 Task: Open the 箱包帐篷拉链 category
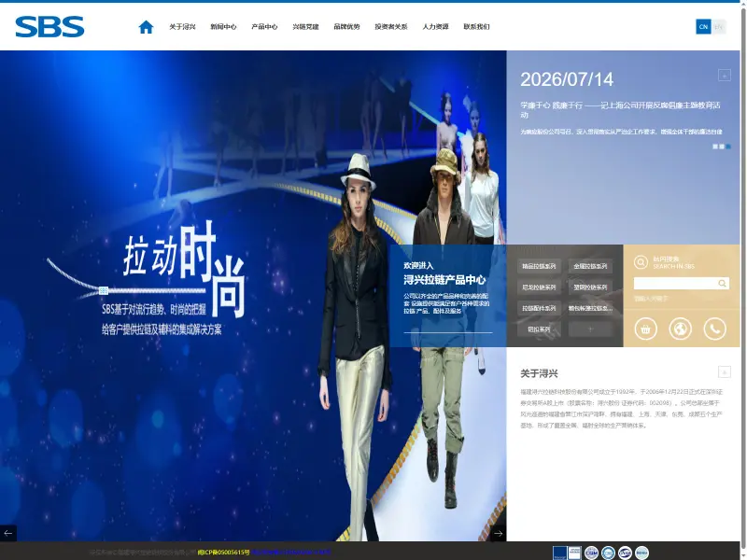click(590, 308)
